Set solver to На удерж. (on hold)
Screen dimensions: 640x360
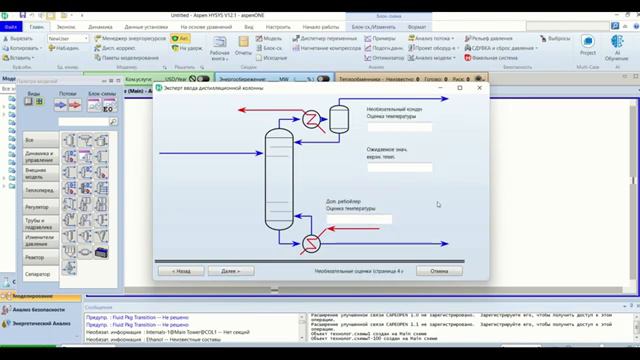(x=187, y=48)
